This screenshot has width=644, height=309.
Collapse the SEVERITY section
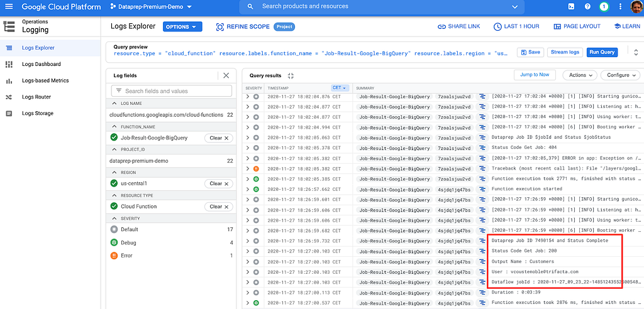point(114,219)
